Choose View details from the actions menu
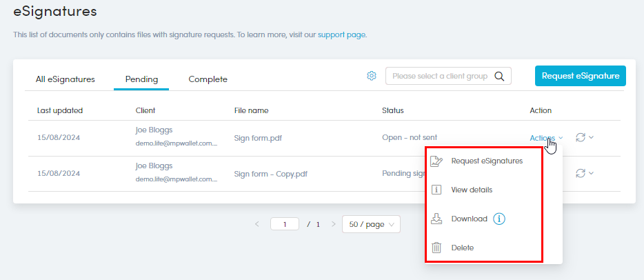 pyautogui.click(x=472, y=190)
